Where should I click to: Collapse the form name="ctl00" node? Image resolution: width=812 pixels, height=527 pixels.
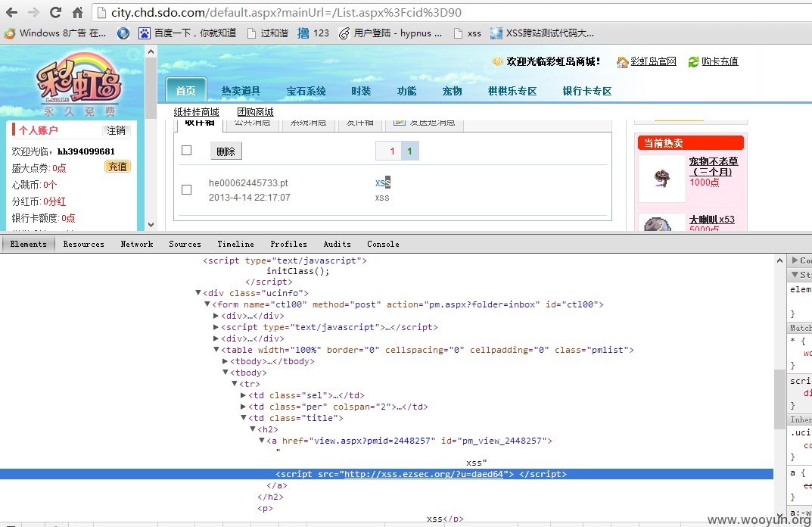(x=207, y=304)
